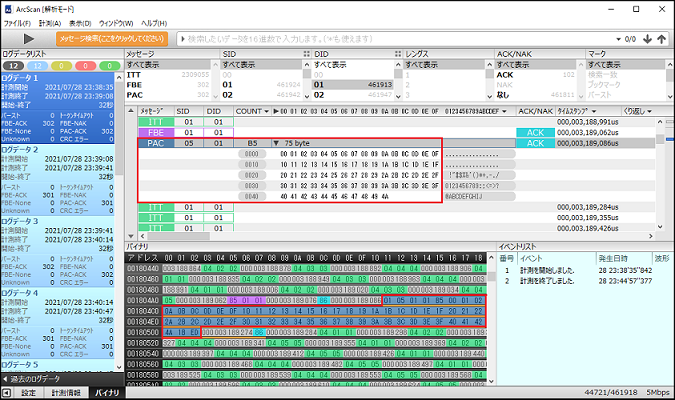Click the collapse-panel arrow icon beside 設定 tab
The width and height of the screenshot is (675, 400).
coord(6,393)
